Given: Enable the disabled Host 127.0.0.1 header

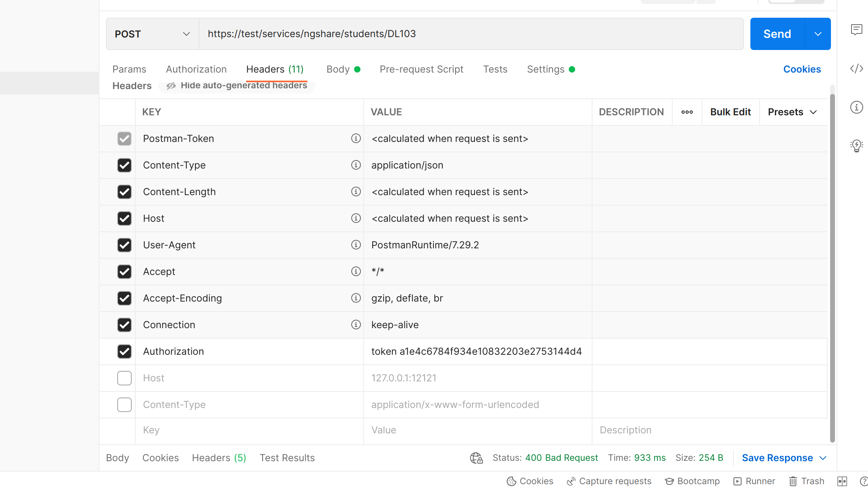Looking at the screenshot, I should (124, 378).
